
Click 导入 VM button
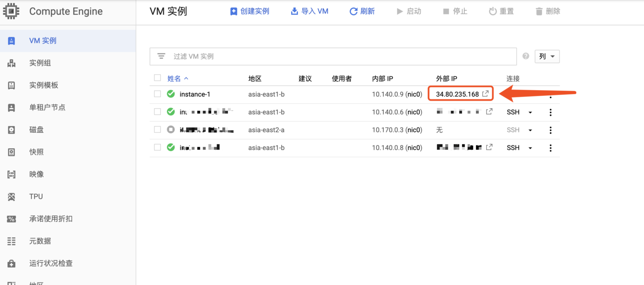(309, 11)
